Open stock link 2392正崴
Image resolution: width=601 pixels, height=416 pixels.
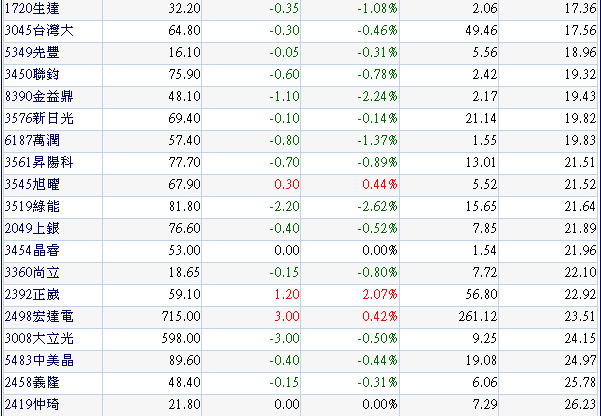32,294
